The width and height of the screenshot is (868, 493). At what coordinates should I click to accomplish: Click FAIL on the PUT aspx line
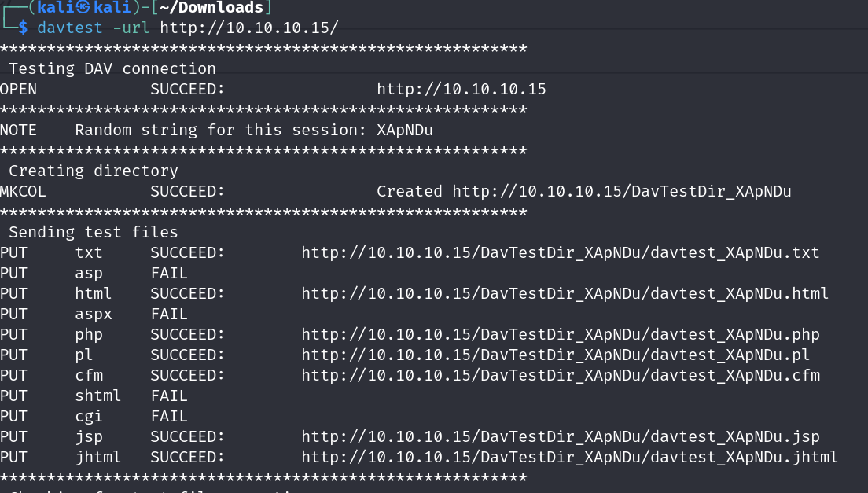coord(169,314)
